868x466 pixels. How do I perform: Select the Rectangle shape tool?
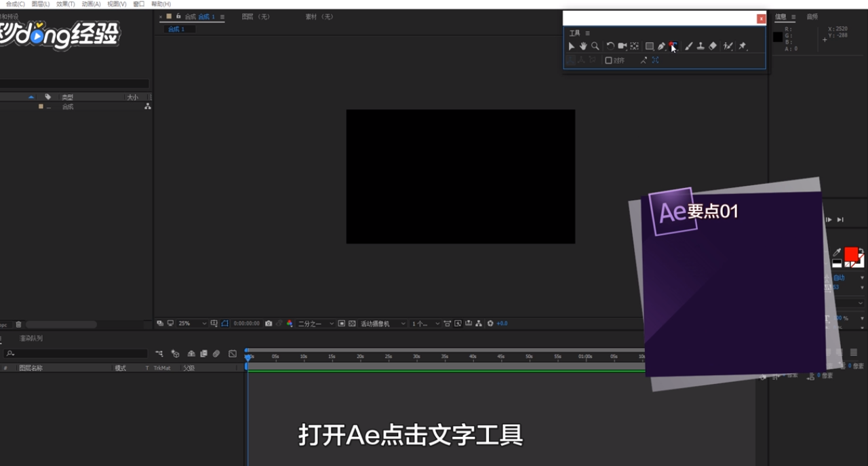650,46
